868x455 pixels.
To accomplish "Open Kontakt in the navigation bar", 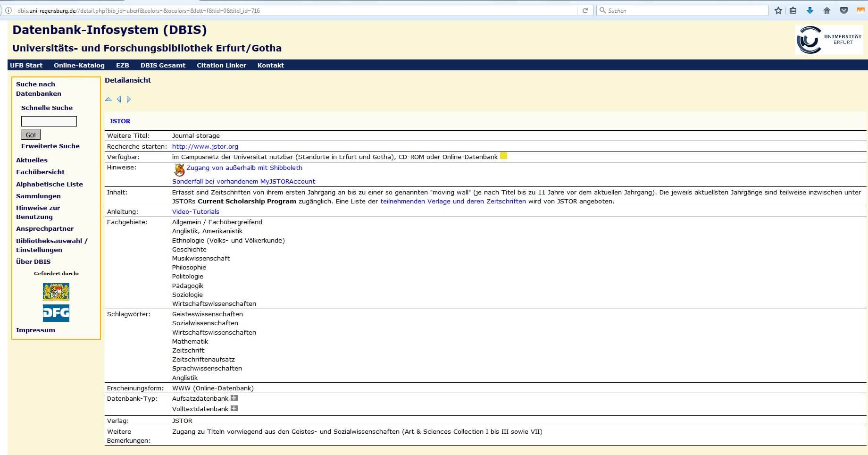I will coord(271,66).
